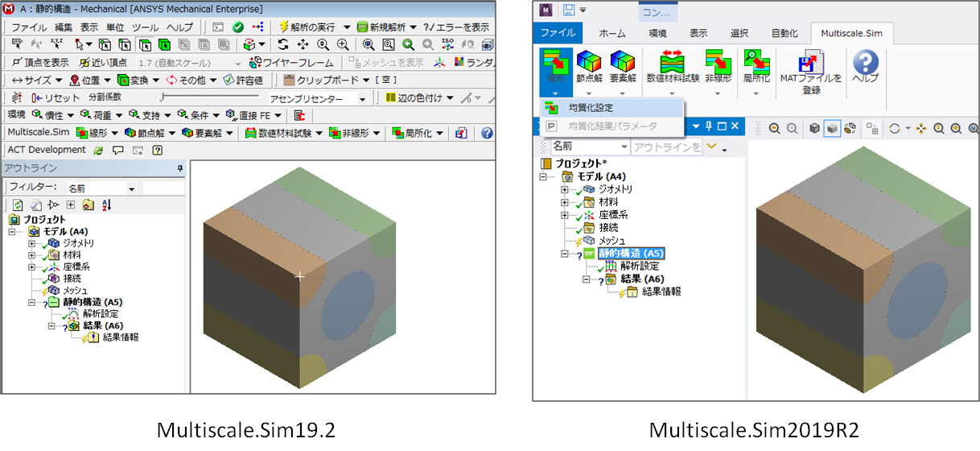Click ?エラーを表示 in left window toolbar

tap(455, 27)
